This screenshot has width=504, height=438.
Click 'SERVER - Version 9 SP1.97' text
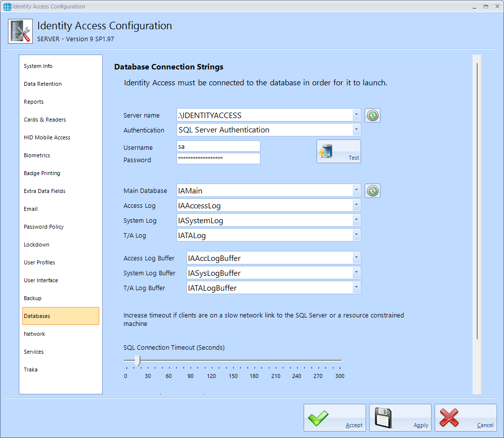tap(75, 39)
